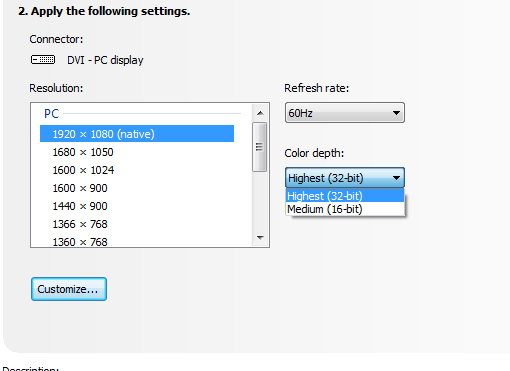Choose Medium (16-bit) color depth

coord(345,209)
